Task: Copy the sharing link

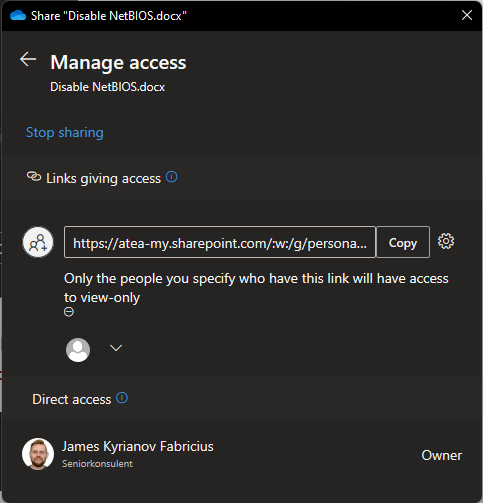Action: pyautogui.click(x=403, y=242)
